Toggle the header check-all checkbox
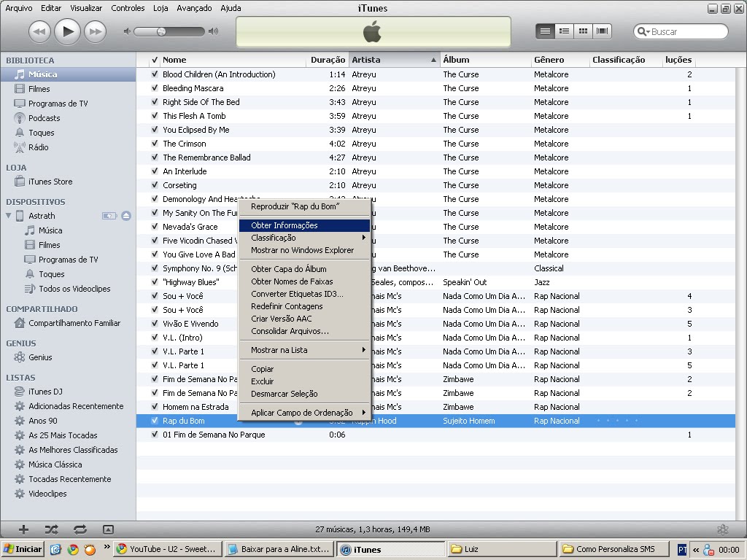The height and width of the screenshot is (560, 747). click(x=155, y=60)
